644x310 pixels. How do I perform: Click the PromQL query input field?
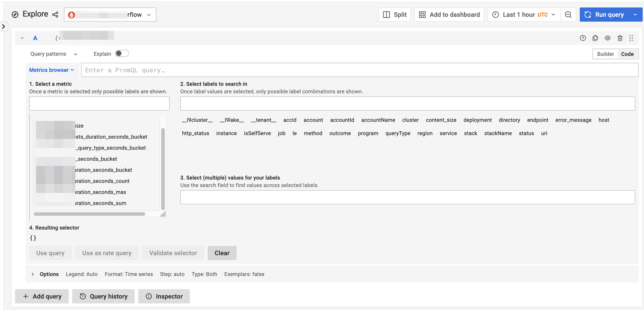360,70
